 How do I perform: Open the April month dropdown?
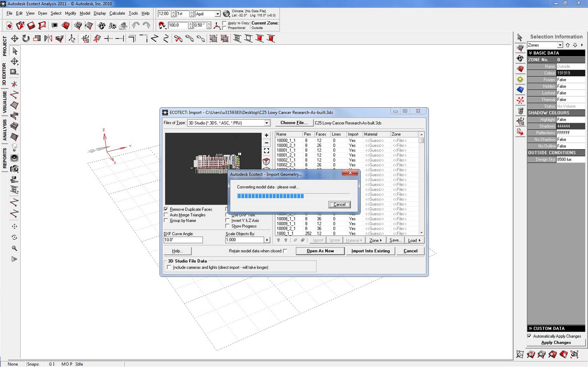[218, 14]
